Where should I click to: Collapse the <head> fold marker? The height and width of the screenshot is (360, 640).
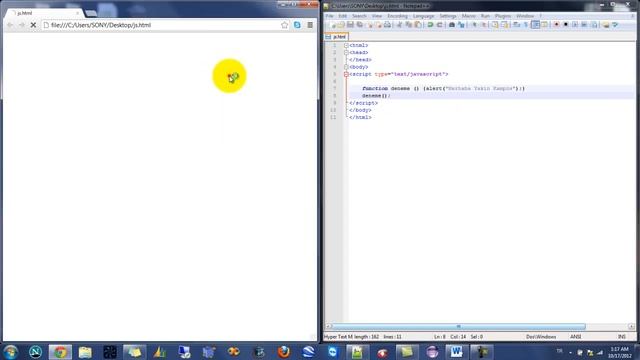point(346,53)
